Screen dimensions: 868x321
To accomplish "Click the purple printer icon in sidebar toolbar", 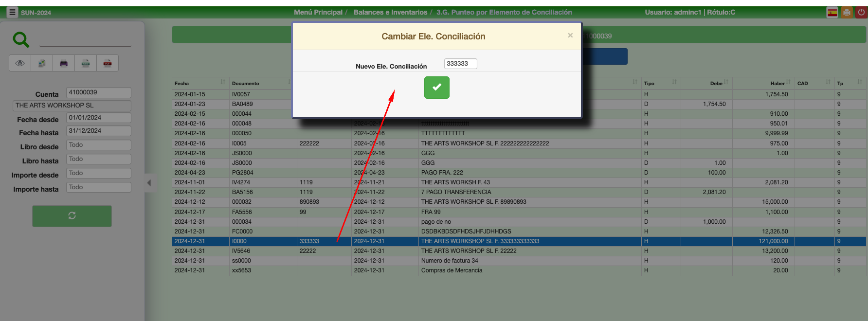I will (x=64, y=63).
